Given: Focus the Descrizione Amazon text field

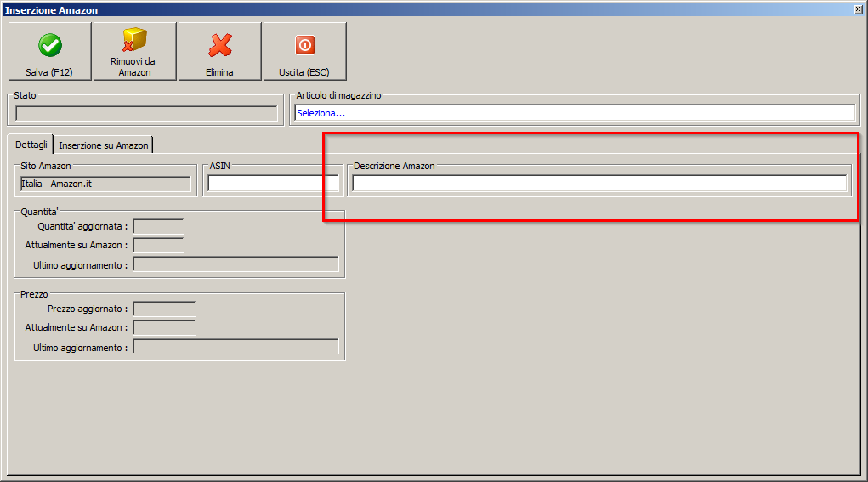Looking at the screenshot, I should pos(599,183).
